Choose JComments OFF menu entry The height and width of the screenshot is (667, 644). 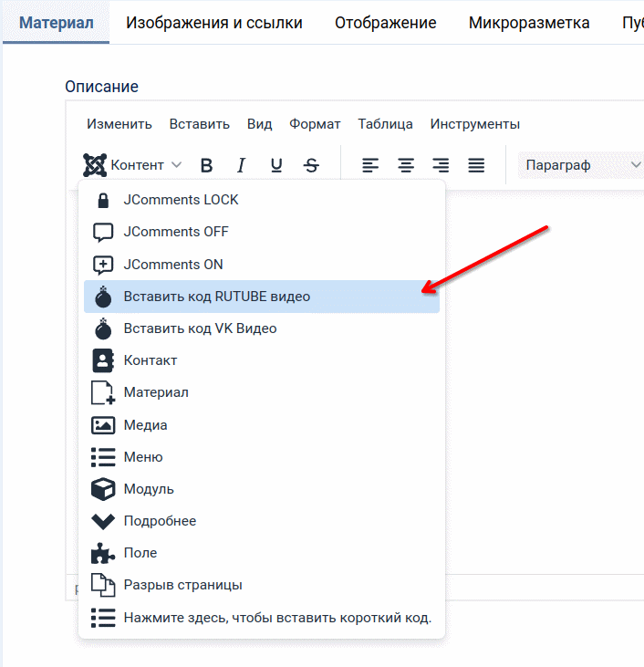(262, 232)
